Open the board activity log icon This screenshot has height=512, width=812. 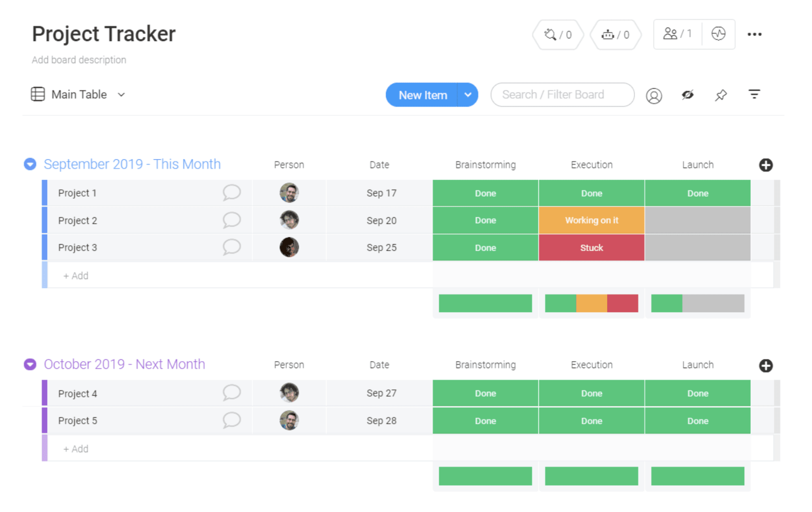point(718,34)
